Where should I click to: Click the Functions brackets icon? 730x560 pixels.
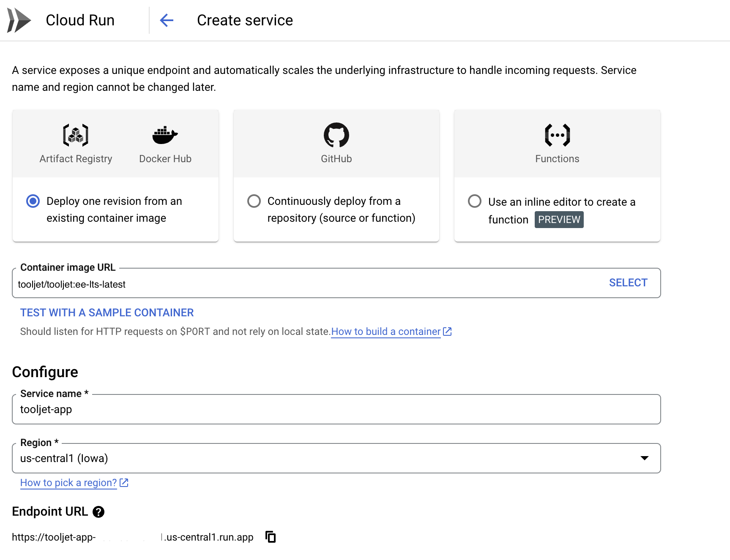click(x=557, y=135)
